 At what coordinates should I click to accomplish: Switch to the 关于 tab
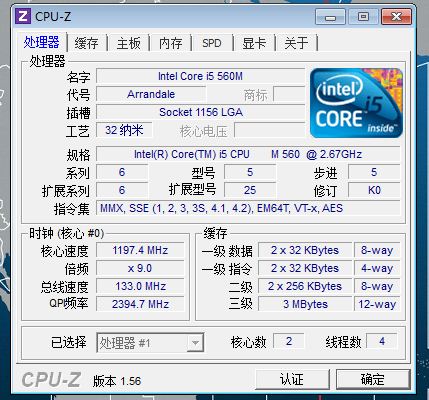tap(296, 43)
